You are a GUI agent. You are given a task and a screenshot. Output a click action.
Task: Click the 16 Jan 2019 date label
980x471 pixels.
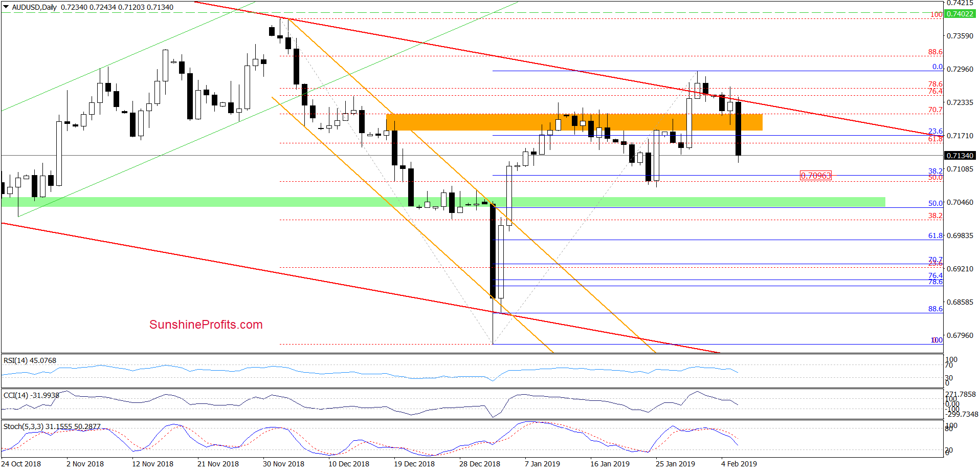[x=610, y=464]
